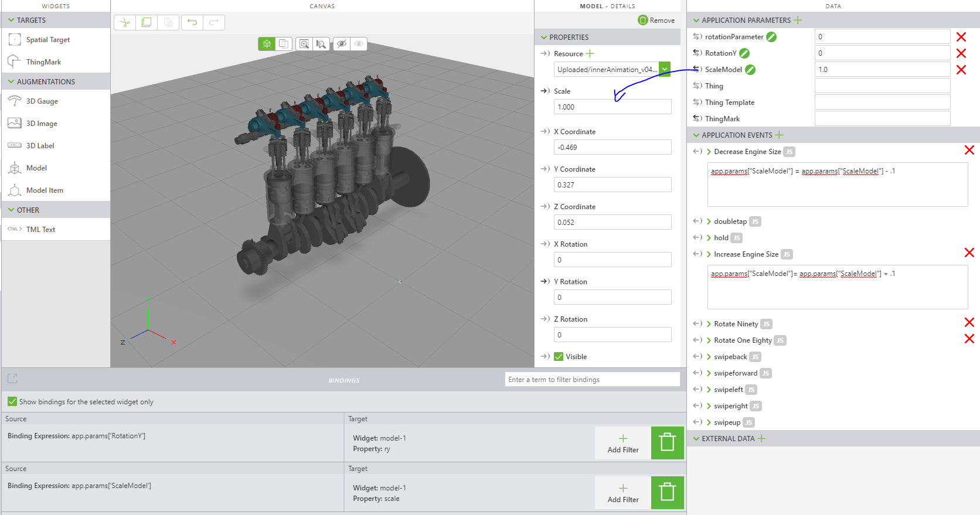Screen dimensions: 980x515
Task: Expand the Rotate Ninety event
Action: 709,324
